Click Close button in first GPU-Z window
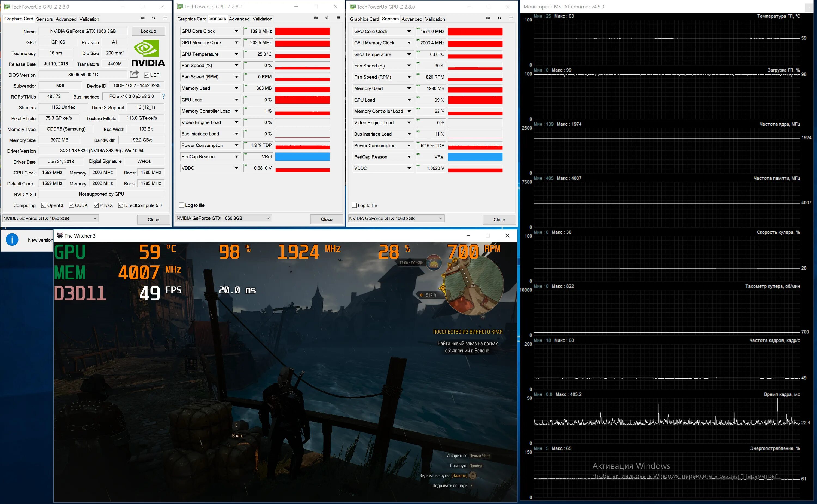Viewport: 817px width, 504px height. click(x=154, y=219)
